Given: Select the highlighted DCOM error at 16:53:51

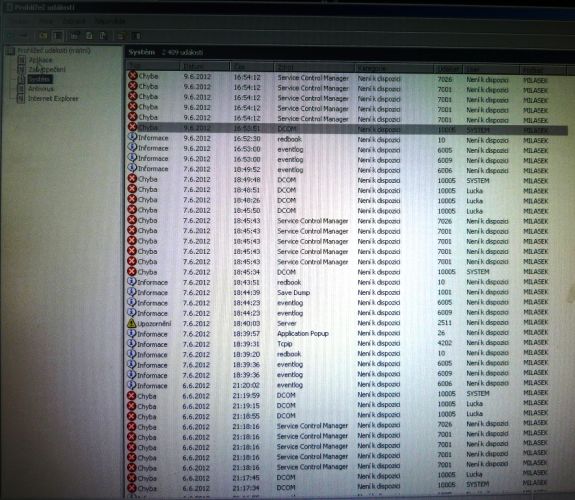Looking at the screenshot, I should pyautogui.click(x=347, y=129).
